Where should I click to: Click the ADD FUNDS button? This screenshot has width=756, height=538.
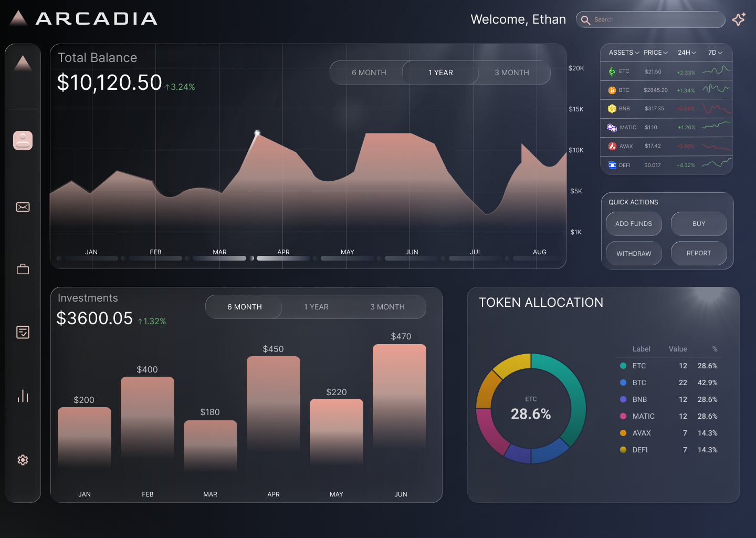coord(633,224)
